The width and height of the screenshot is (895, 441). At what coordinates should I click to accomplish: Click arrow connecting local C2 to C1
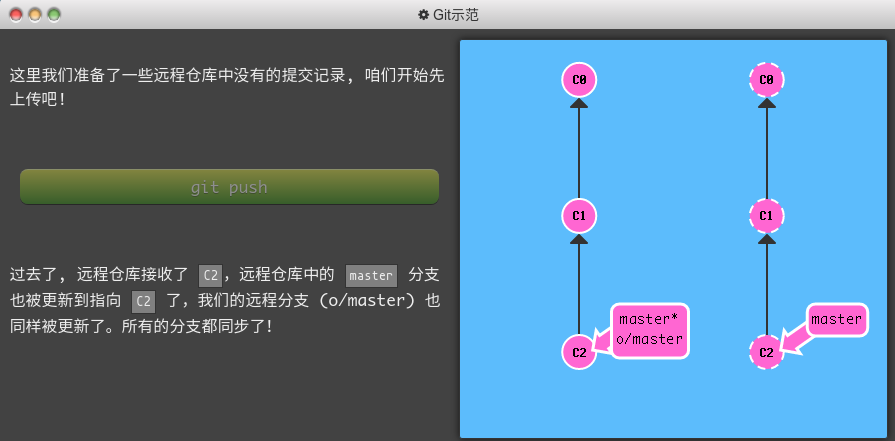point(579,284)
